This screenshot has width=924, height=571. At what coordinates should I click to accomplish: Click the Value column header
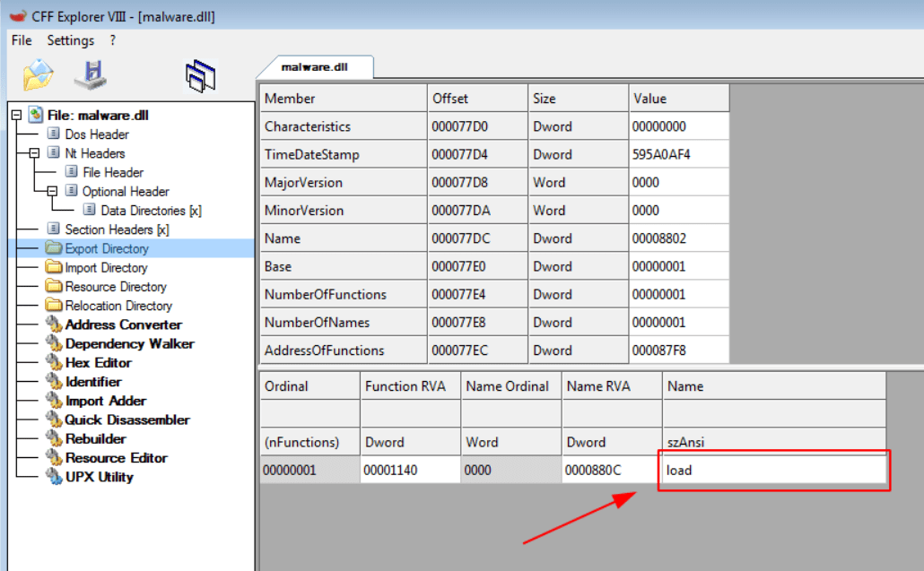tap(679, 99)
